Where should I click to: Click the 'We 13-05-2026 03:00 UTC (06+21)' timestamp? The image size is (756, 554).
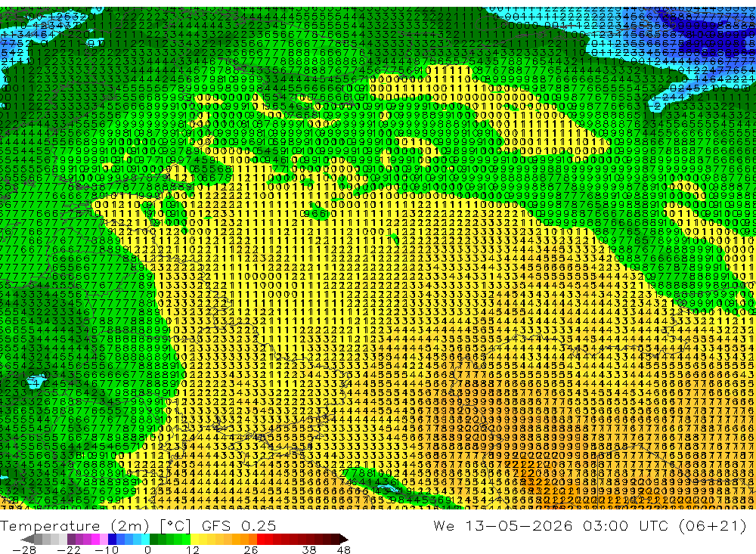(590, 525)
